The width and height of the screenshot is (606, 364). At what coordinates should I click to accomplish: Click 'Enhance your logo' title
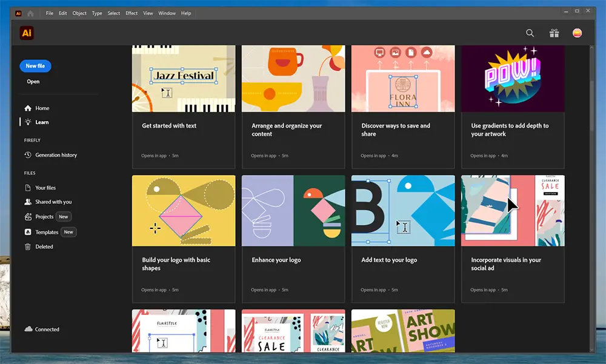pos(276,260)
